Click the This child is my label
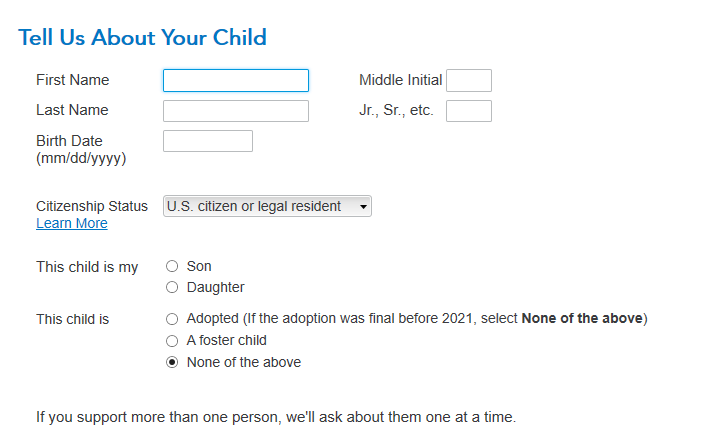Screen dimensions: 718x429 tap(87, 267)
